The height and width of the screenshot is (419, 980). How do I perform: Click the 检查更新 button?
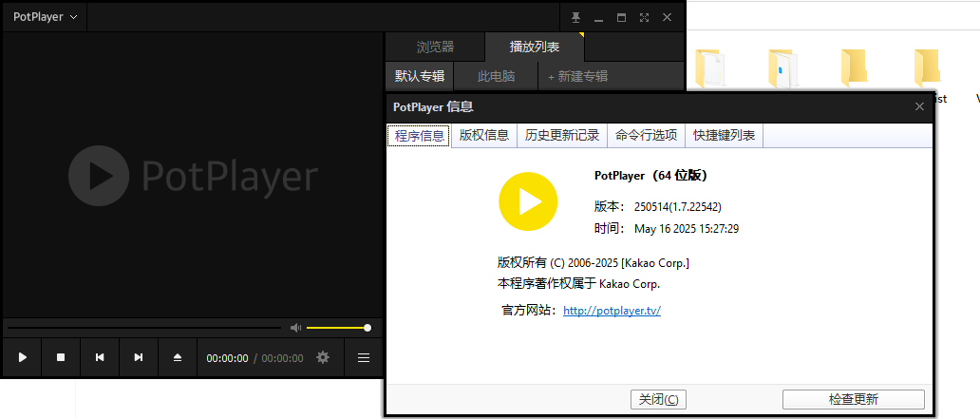[853, 399]
